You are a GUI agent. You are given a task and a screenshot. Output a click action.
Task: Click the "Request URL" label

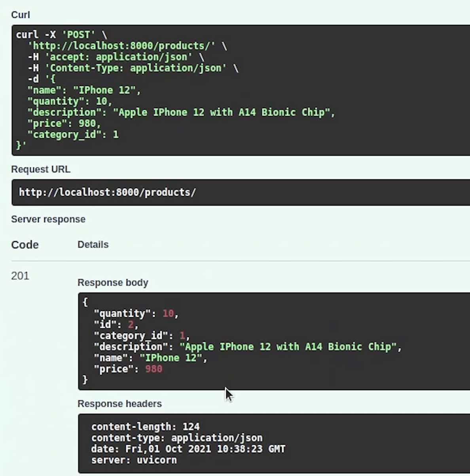click(x=41, y=169)
